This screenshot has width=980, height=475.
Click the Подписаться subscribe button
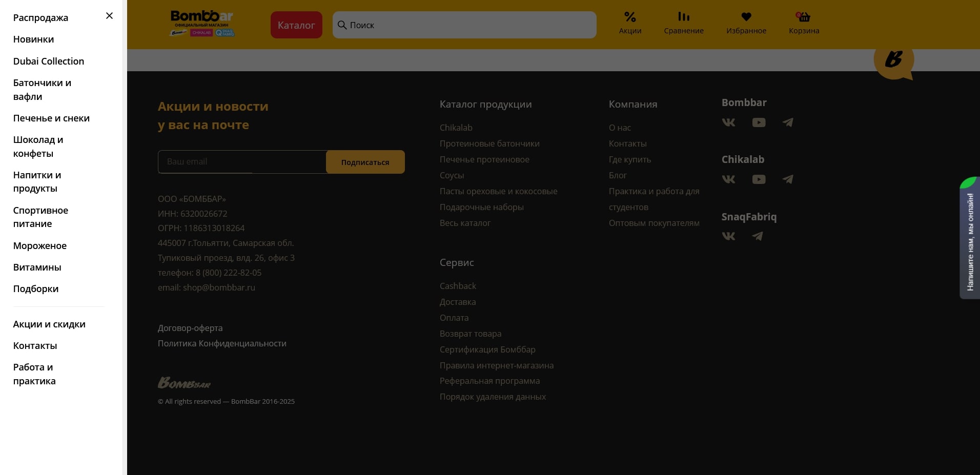click(365, 162)
